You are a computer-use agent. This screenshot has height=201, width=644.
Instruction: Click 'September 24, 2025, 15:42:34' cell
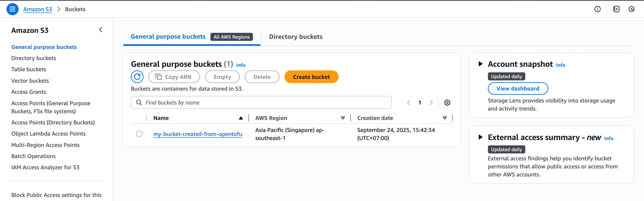396,134
